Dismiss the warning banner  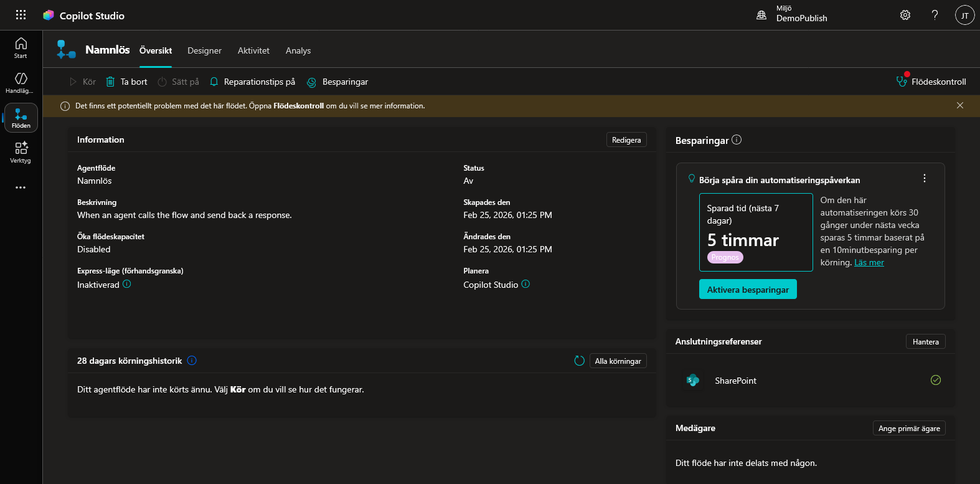tap(960, 105)
